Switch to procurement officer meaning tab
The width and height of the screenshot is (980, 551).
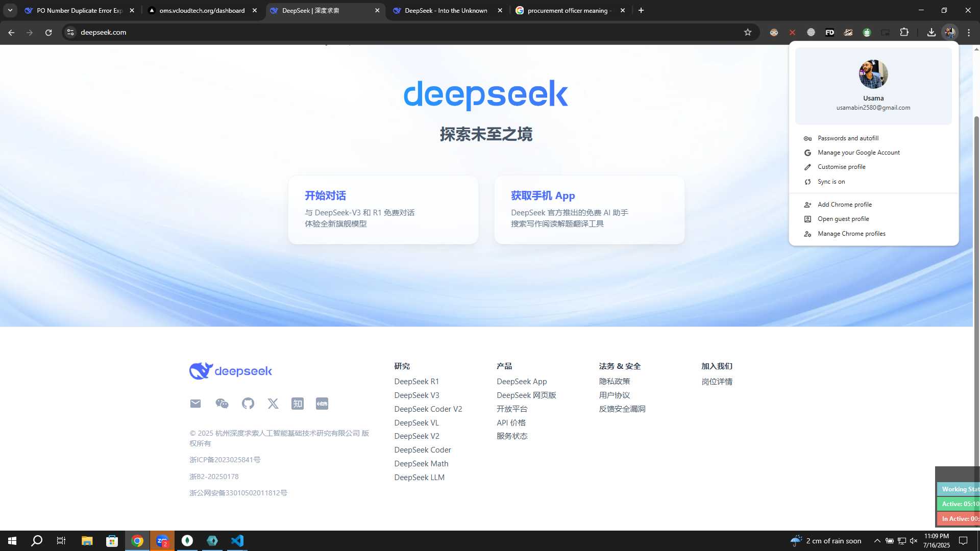(569, 10)
